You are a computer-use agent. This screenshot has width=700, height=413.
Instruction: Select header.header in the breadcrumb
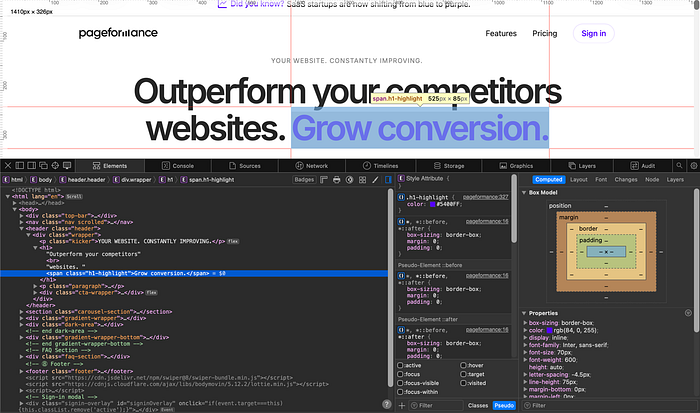pyautogui.click(x=83, y=179)
